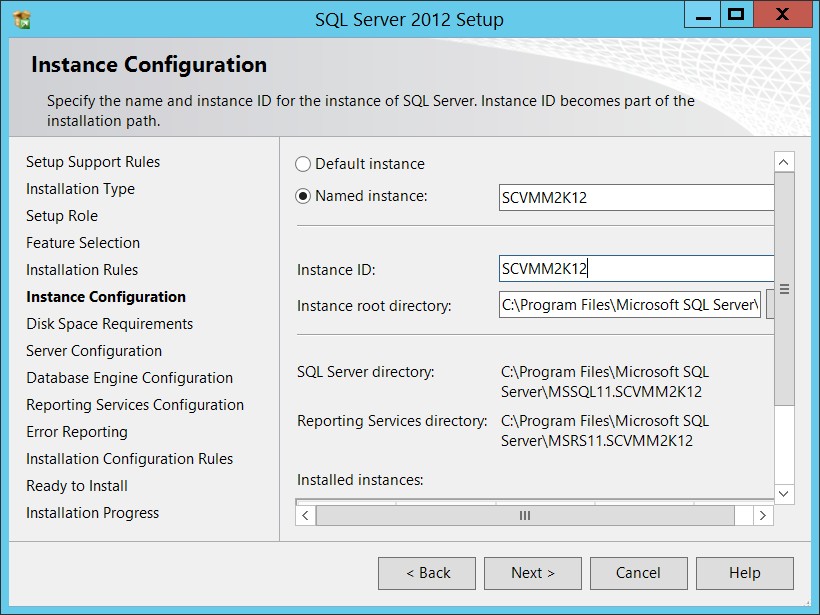
Task: Click the Reporting Services directory label
Action: point(392,421)
